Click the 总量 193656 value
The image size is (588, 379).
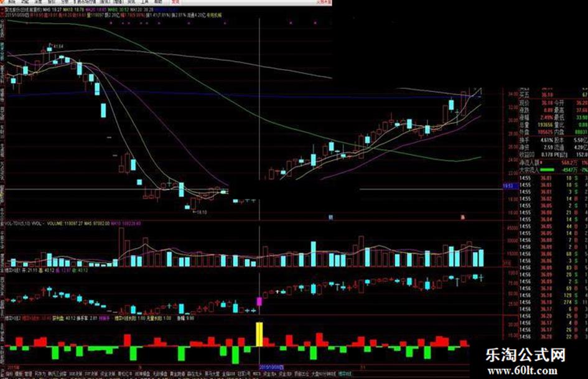click(x=545, y=125)
